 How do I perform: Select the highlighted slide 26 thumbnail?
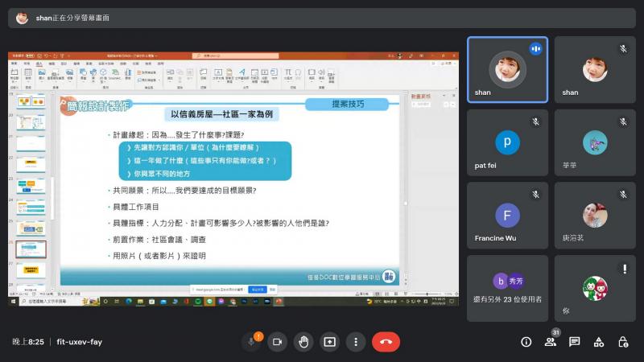[31, 249]
